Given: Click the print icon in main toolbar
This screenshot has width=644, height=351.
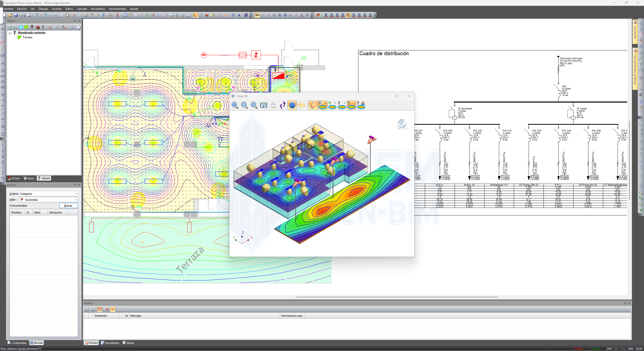Looking at the screenshot, I should click(23, 15).
